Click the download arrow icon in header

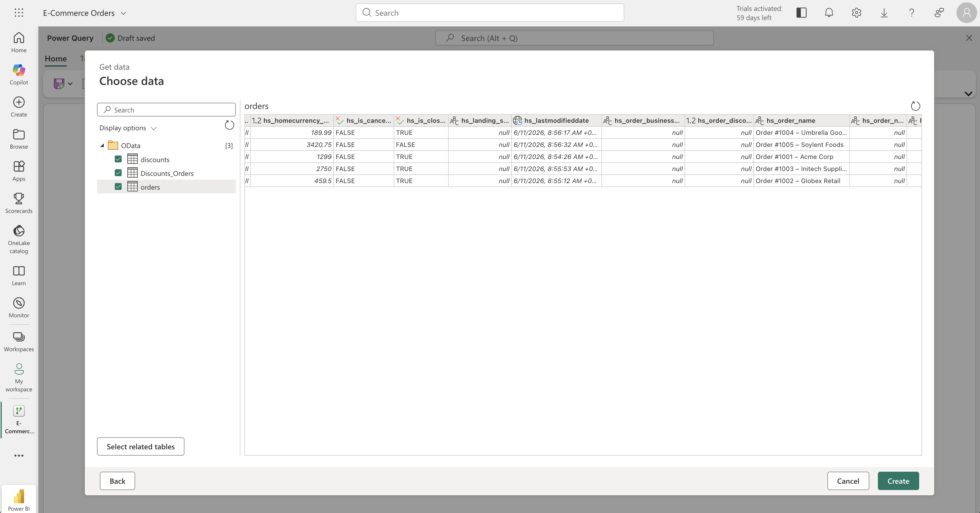[884, 13]
